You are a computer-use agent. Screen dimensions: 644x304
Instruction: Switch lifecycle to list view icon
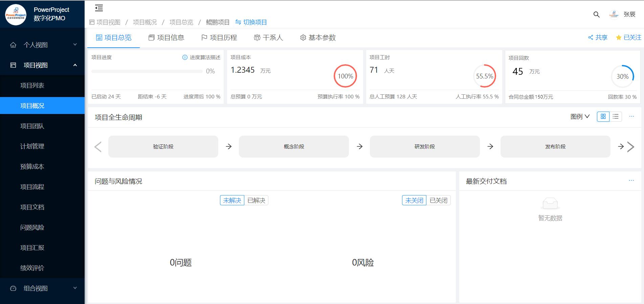[x=616, y=116]
